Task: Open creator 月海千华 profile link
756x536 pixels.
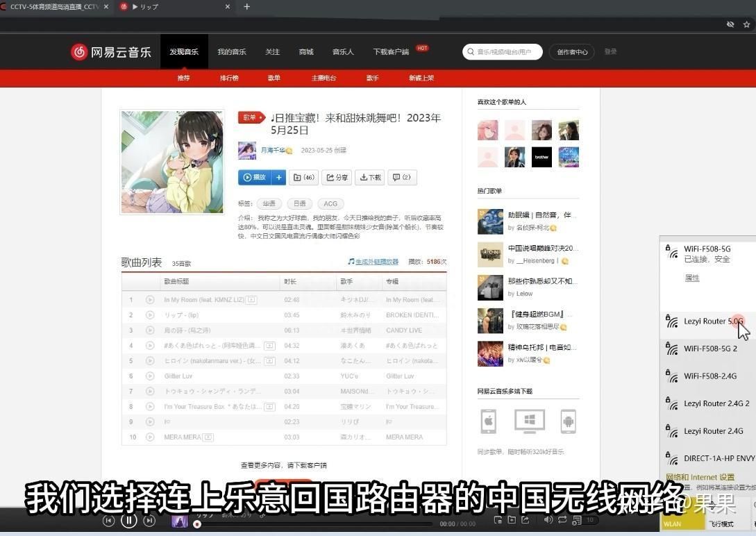Action: [x=273, y=150]
